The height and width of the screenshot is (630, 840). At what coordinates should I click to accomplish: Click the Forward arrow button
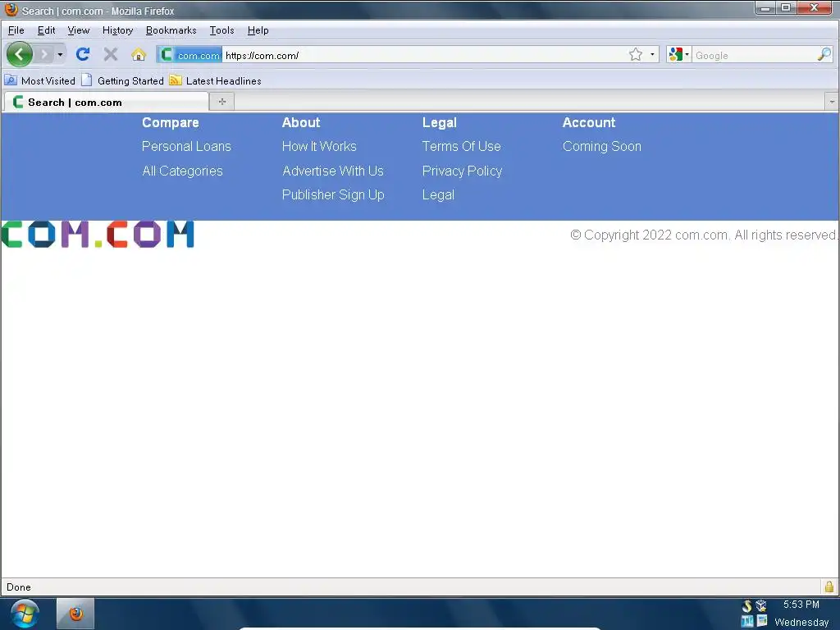pyautogui.click(x=45, y=54)
